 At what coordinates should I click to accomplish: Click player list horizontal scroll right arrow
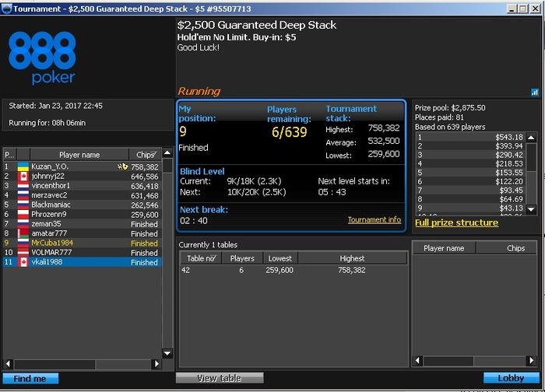tap(156, 364)
